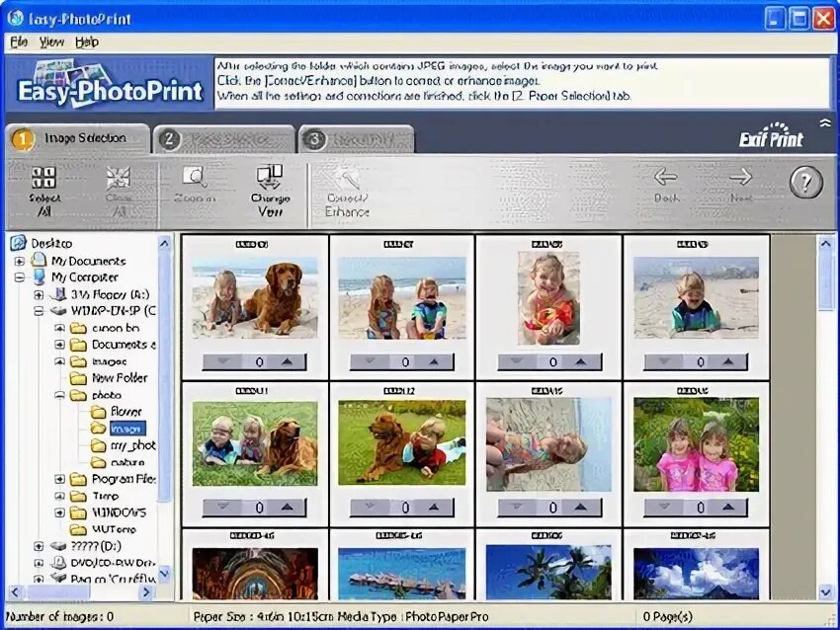Select the My Documents folder
840x630 pixels.
pos(88,261)
